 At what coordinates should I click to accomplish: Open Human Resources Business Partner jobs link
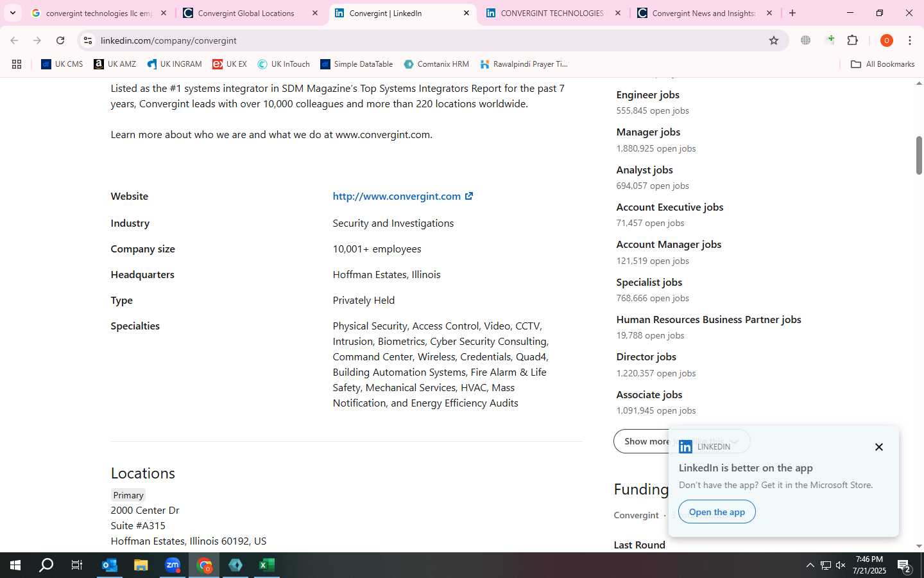coord(708,319)
